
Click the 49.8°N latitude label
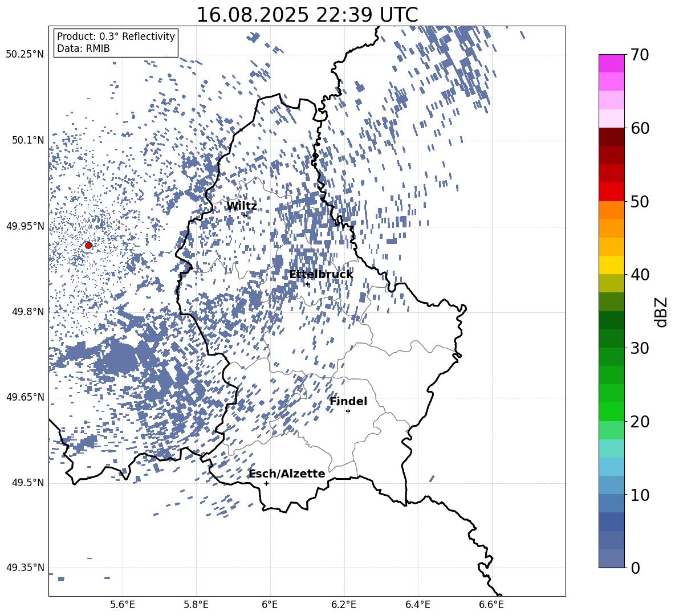[x=28, y=312]
